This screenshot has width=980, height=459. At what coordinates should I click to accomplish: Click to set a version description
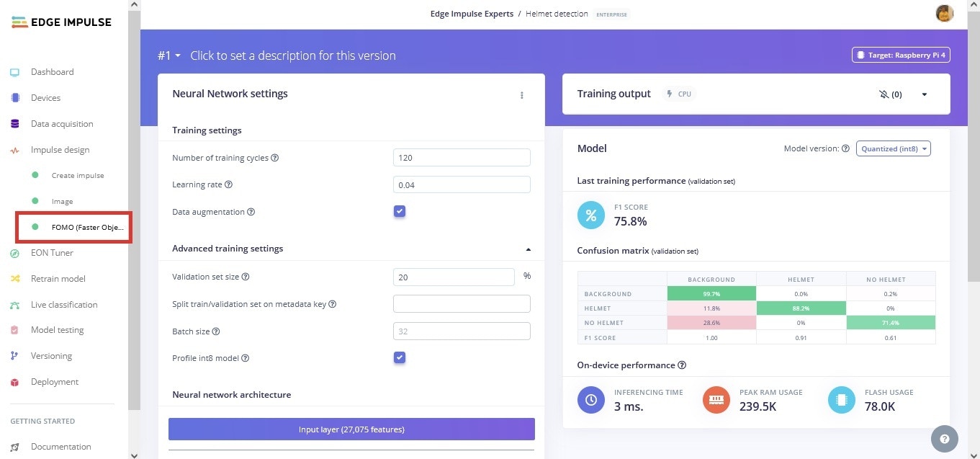(293, 55)
